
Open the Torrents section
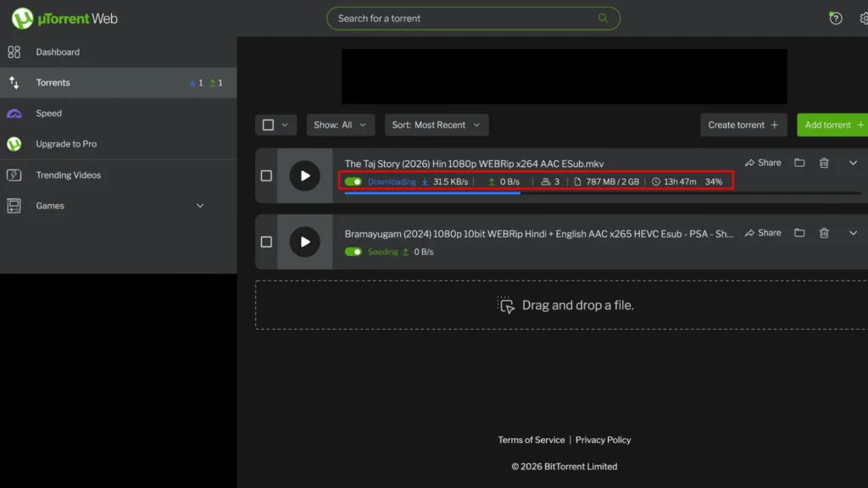[x=119, y=82]
